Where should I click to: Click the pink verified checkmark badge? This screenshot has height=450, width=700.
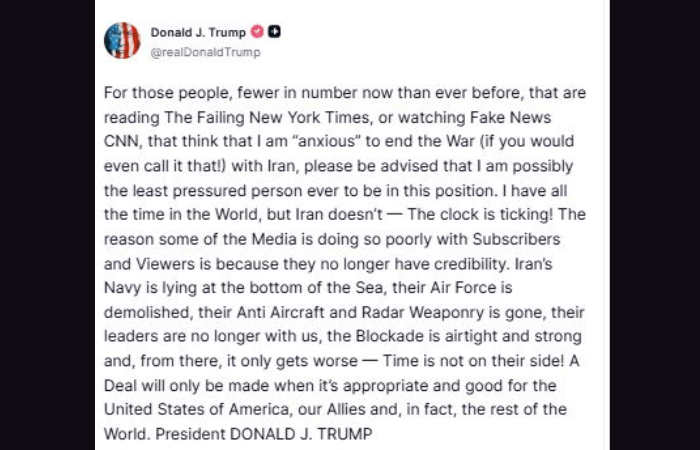(x=257, y=32)
